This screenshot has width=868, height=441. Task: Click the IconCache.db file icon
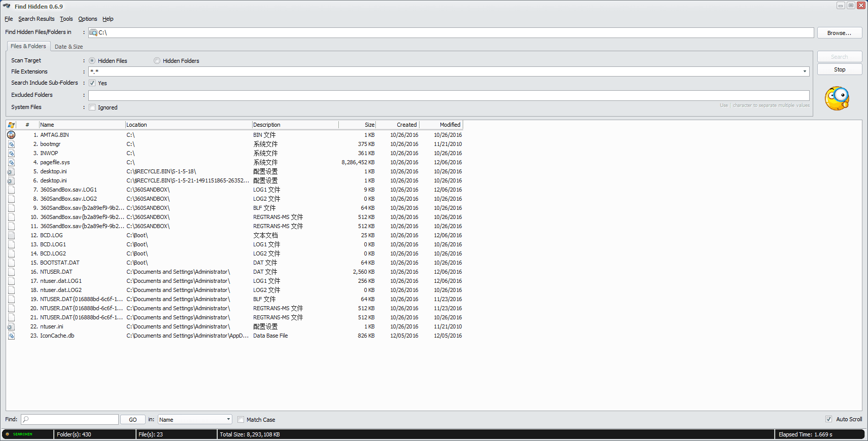(11, 336)
